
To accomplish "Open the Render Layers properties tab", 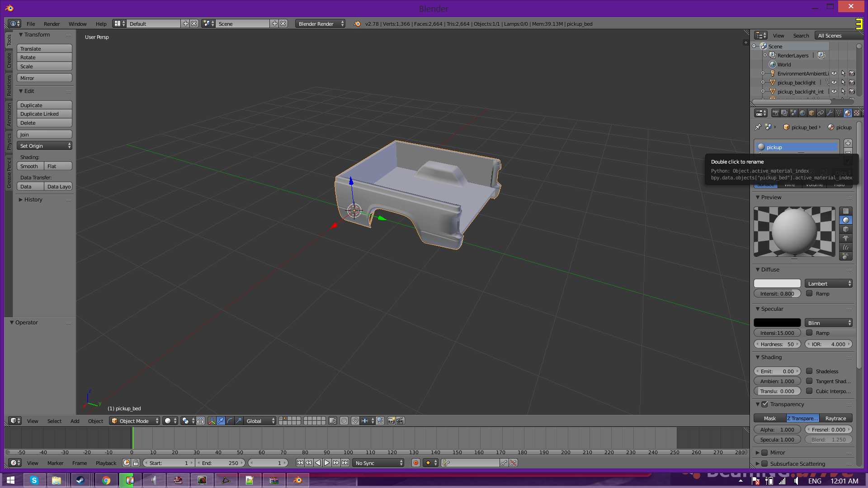I will (x=784, y=113).
